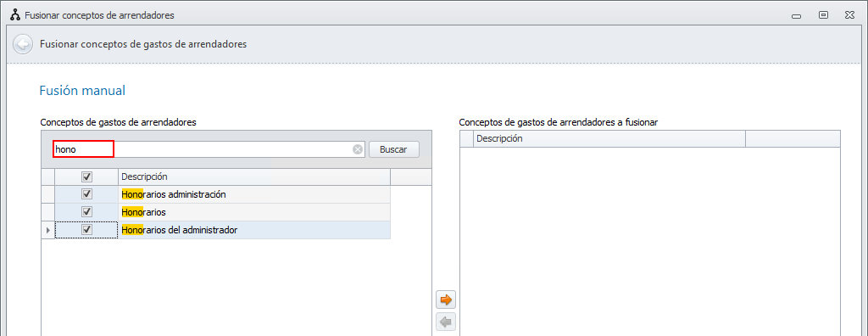Clear the search field with the X icon
Viewport: 868px width, 336px height.
click(358, 149)
